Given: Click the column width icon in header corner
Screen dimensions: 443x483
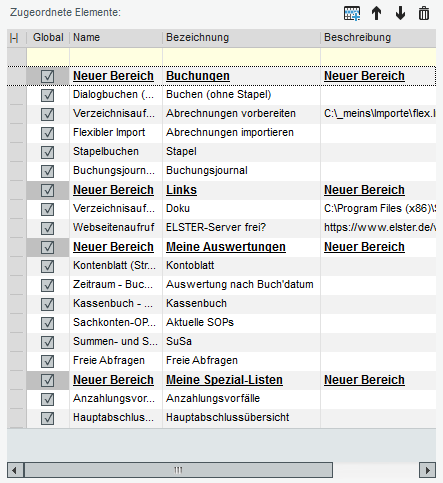Looking at the screenshot, I should click(14, 38).
